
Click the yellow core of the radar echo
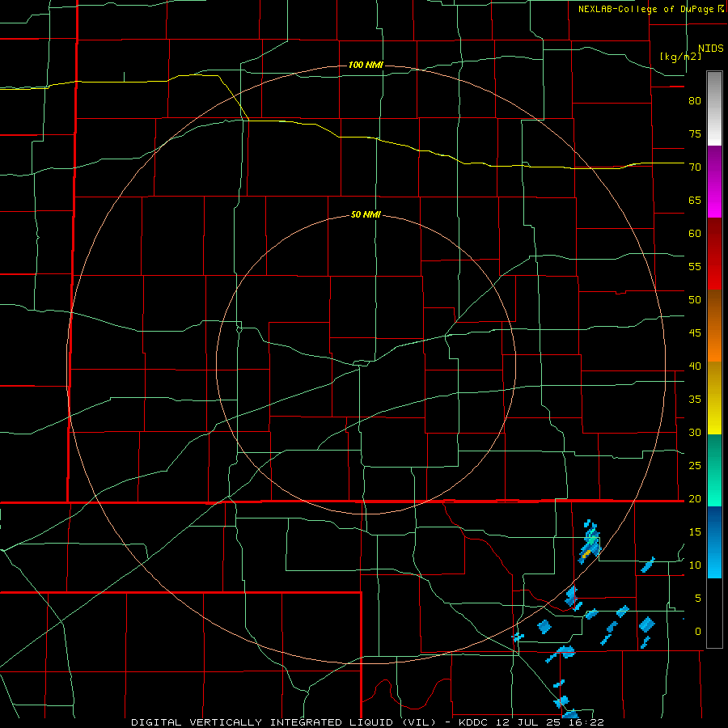pos(586,553)
